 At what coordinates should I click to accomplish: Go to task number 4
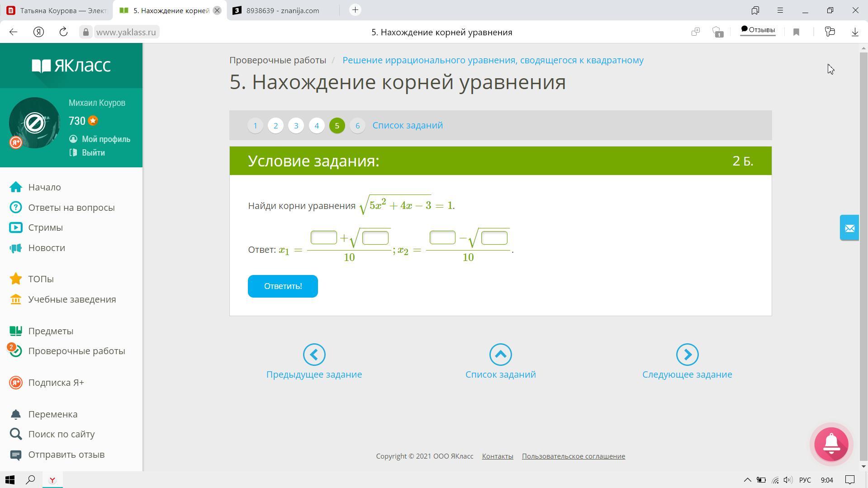[x=317, y=126]
